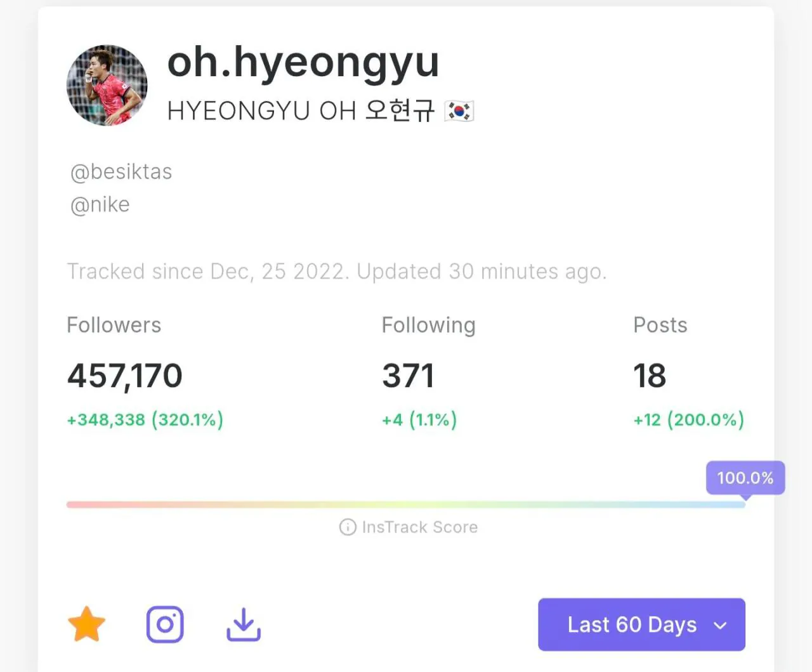Click the chevron arrow on the date range button
The width and height of the screenshot is (812, 672).
point(720,626)
